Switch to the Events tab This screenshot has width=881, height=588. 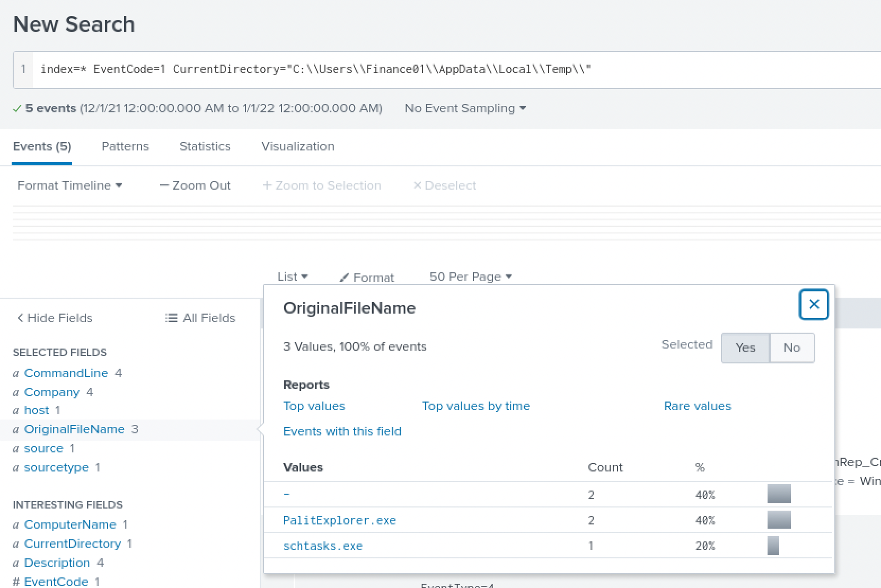(42, 146)
